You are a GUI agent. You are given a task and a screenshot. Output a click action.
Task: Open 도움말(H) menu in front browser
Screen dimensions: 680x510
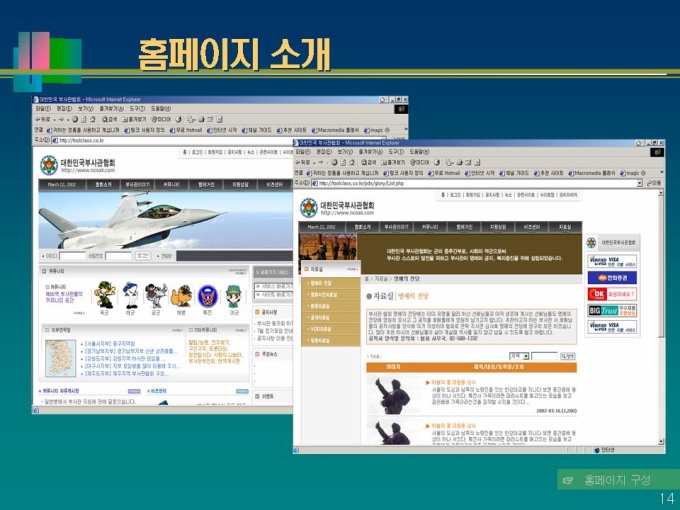419,152
